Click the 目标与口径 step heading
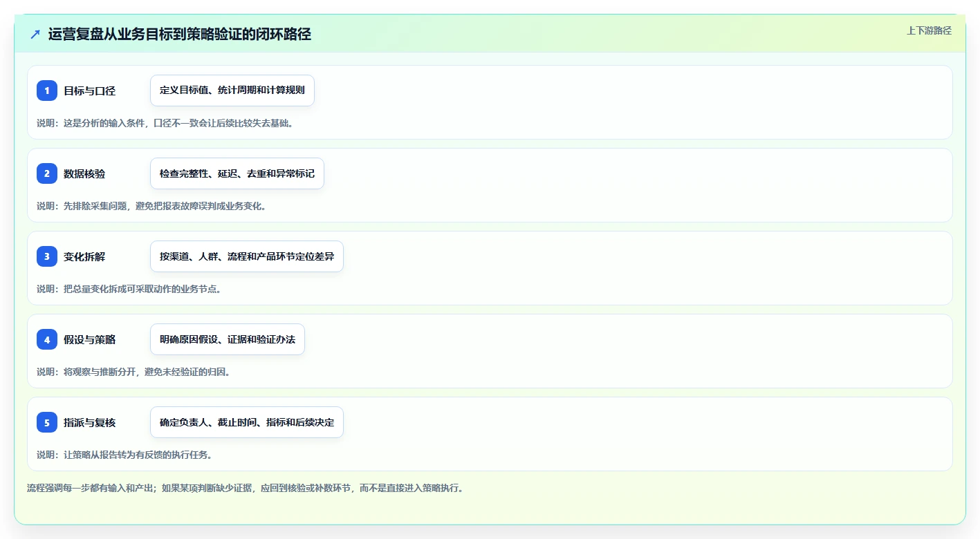This screenshot has height=539, width=980. 89,91
